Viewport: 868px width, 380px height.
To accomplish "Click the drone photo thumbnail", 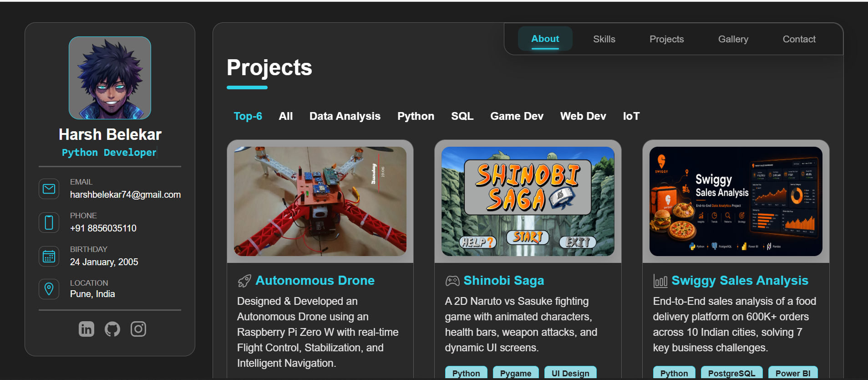I will [320, 201].
